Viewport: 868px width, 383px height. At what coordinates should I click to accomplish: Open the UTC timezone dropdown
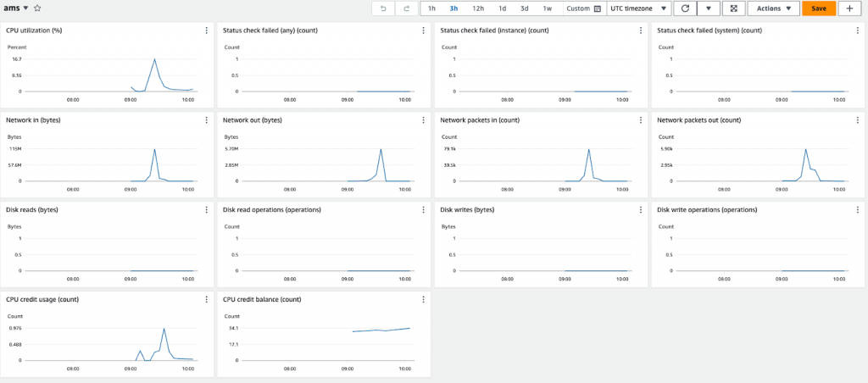click(x=639, y=8)
